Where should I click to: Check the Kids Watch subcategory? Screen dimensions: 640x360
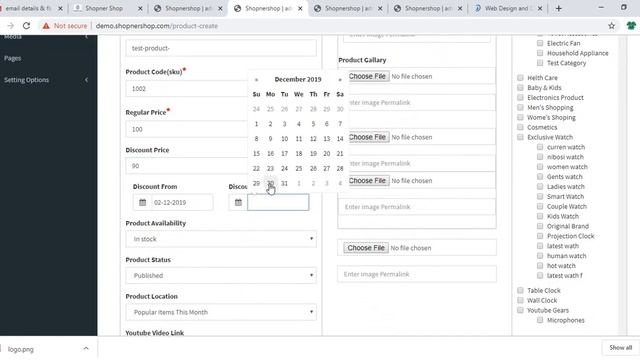(540, 216)
